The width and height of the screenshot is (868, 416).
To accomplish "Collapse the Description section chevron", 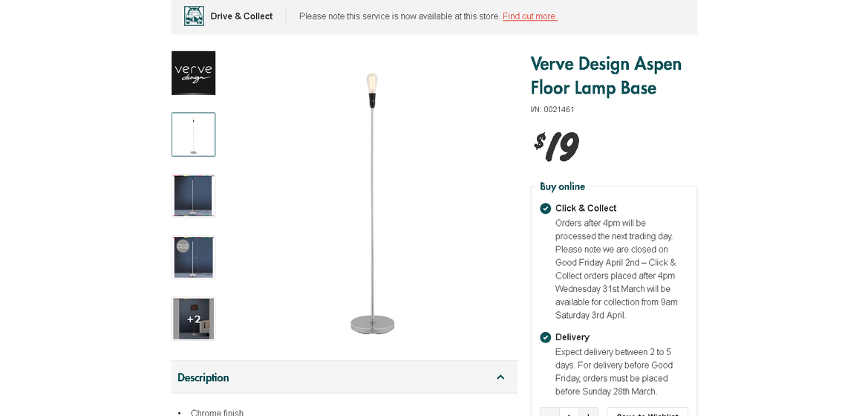I will 500,377.
